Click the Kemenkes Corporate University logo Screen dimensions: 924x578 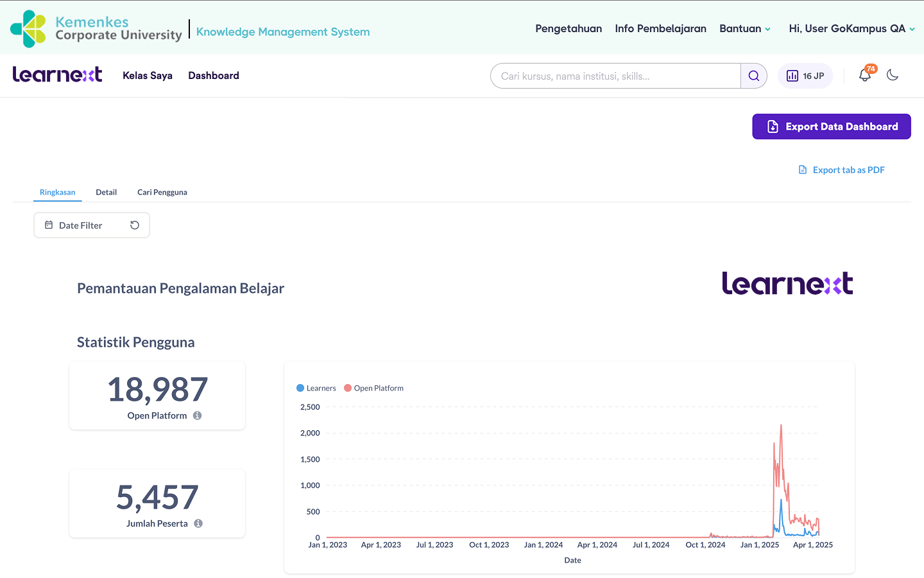click(x=96, y=29)
